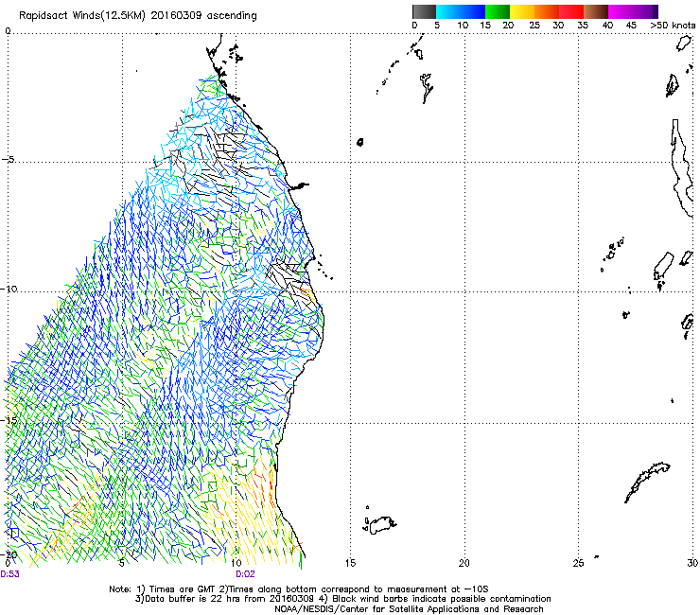
Task: Click the 'Rapidscat Winds(12.5KM) 20160309 ascending' title
Action: [x=138, y=16]
